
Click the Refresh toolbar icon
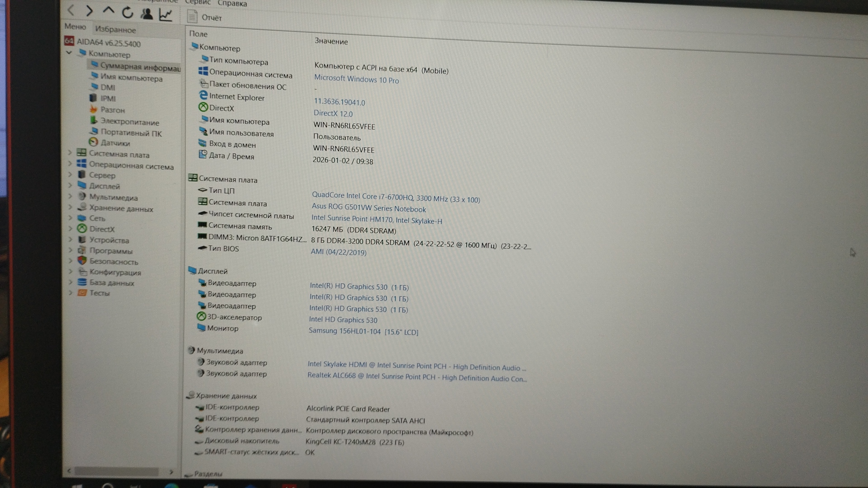[x=127, y=13]
